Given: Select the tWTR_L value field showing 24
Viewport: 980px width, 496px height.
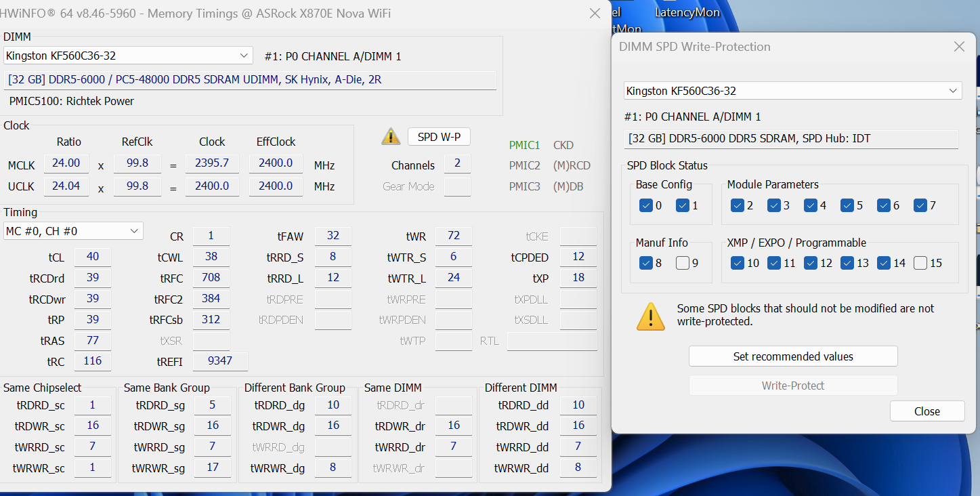Looking at the screenshot, I should click(454, 278).
